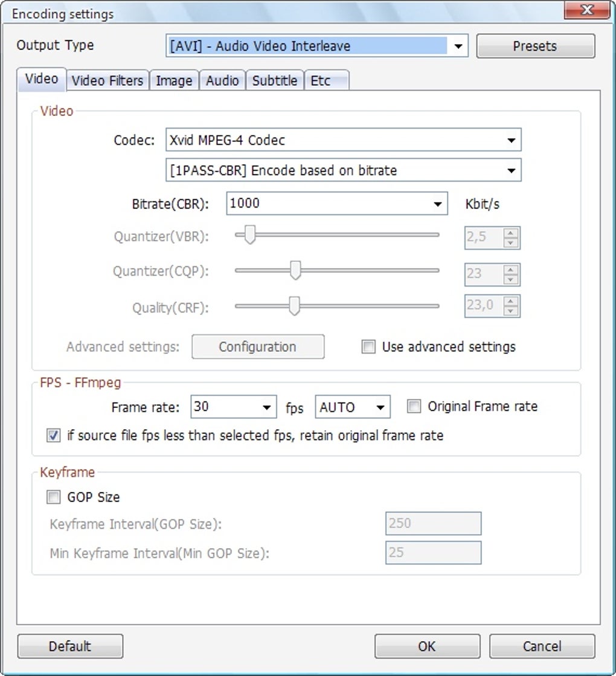Expand the AUTO fps mode dropdown
616x676 pixels.
353,407
